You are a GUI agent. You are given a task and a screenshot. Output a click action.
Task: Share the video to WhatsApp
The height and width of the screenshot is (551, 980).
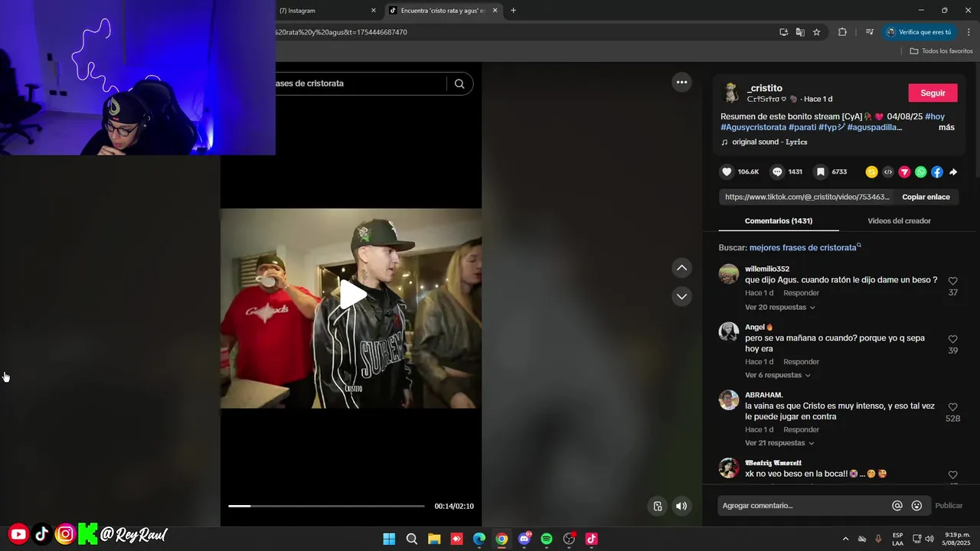point(920,172)
